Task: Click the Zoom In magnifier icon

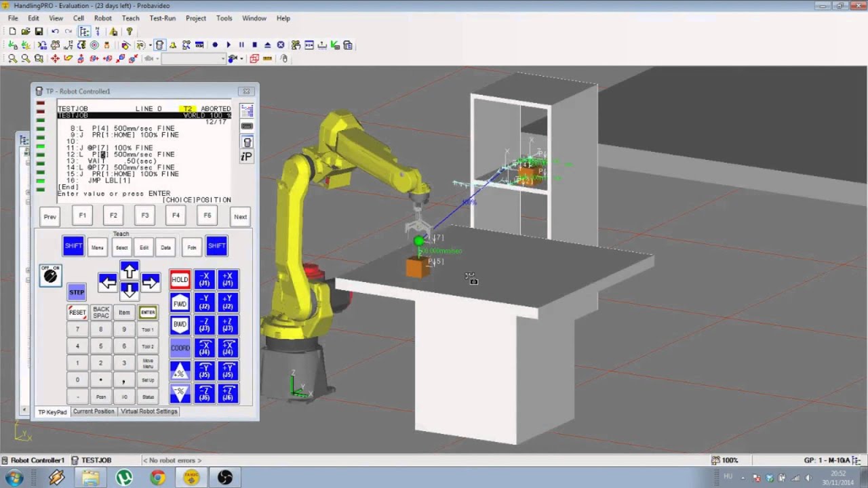Action: coord(12,58)
